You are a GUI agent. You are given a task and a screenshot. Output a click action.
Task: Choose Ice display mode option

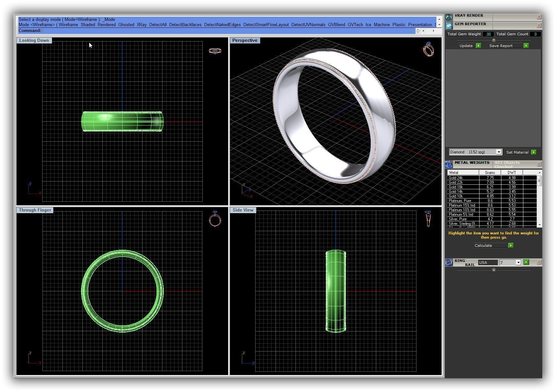pos(368,25)
